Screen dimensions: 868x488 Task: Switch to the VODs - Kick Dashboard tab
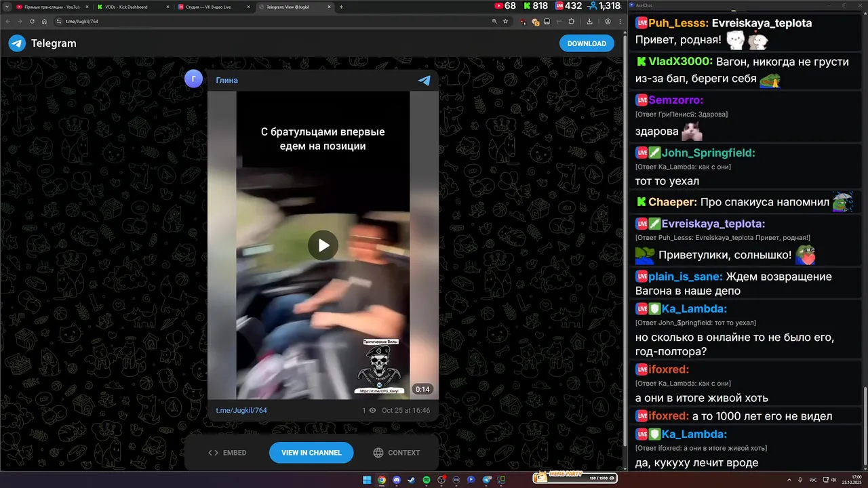(132, 7)
